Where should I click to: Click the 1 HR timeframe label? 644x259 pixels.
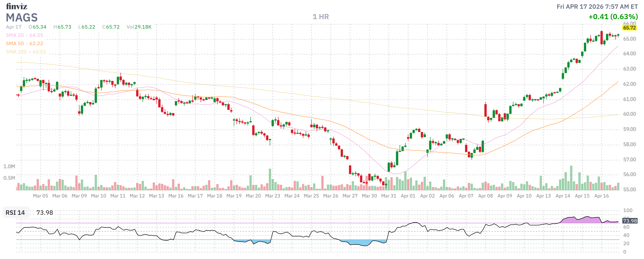pyautogui.click(x=321, y=17)
